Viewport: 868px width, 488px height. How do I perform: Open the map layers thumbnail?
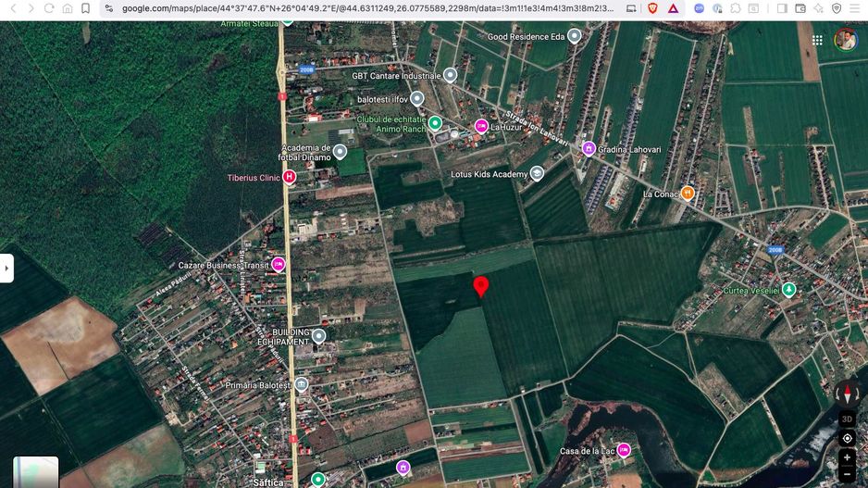coord(35,472)
